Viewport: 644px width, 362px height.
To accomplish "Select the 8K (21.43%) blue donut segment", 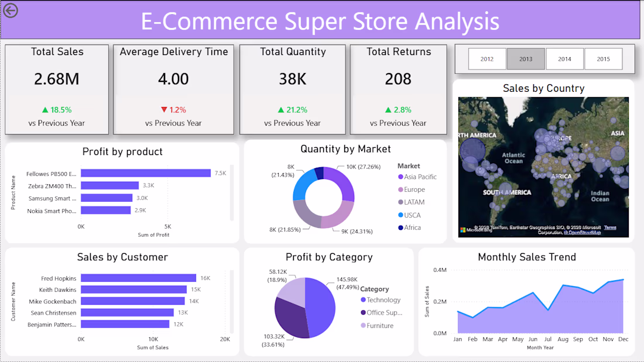I will point(303,185).
